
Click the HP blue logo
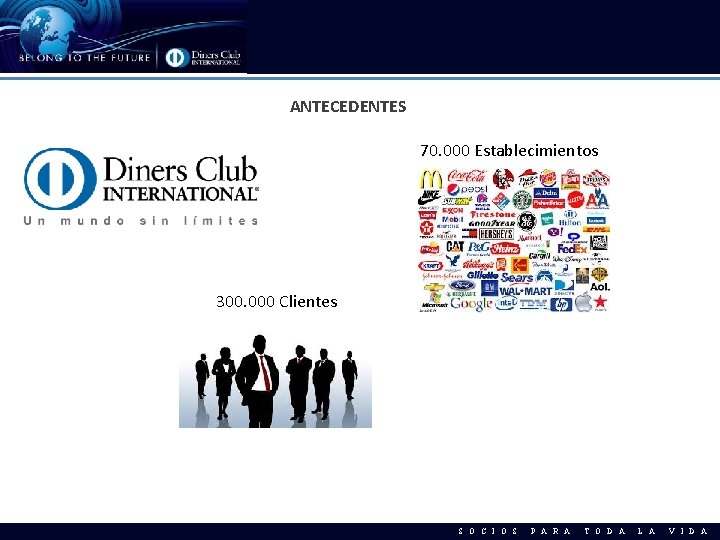coord(561,304)
